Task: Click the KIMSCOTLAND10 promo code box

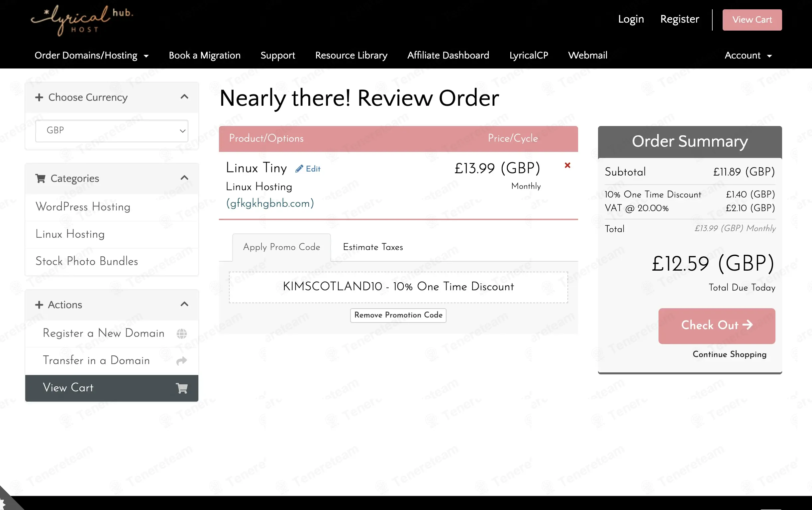Action: (398, 287)
